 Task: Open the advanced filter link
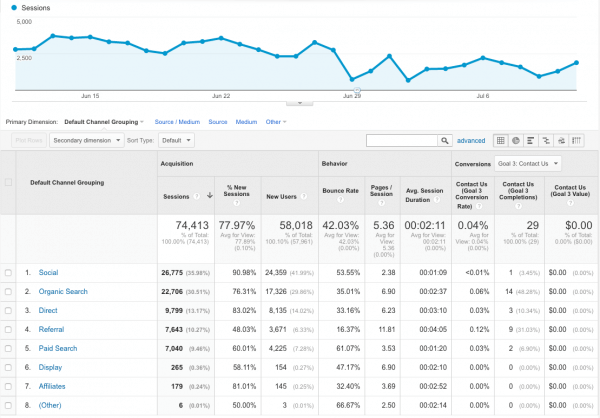[x=471, y=140]
